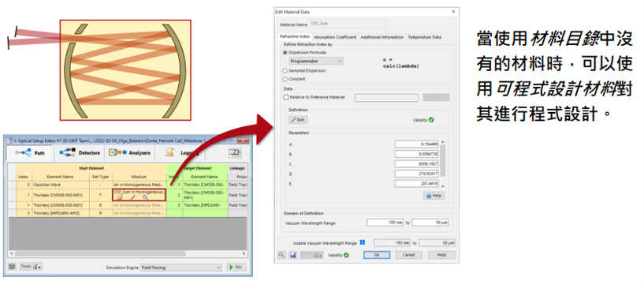Open the Detectors tab

coord(80,153)
